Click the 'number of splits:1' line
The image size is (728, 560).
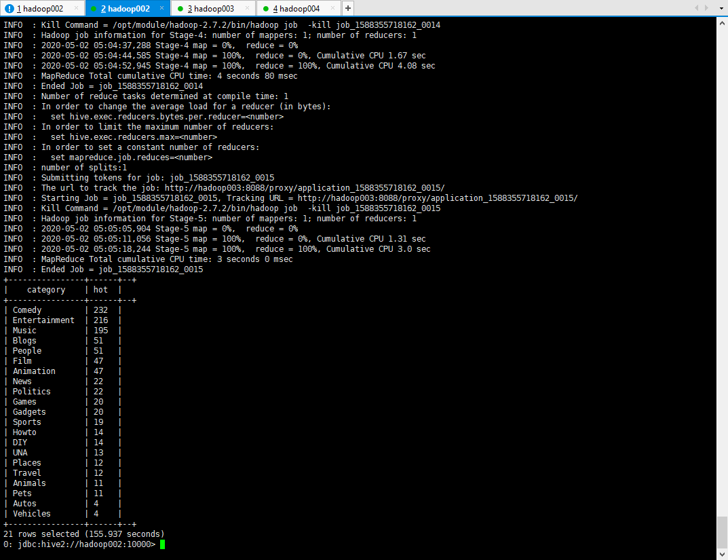click(x=65, y=168)
